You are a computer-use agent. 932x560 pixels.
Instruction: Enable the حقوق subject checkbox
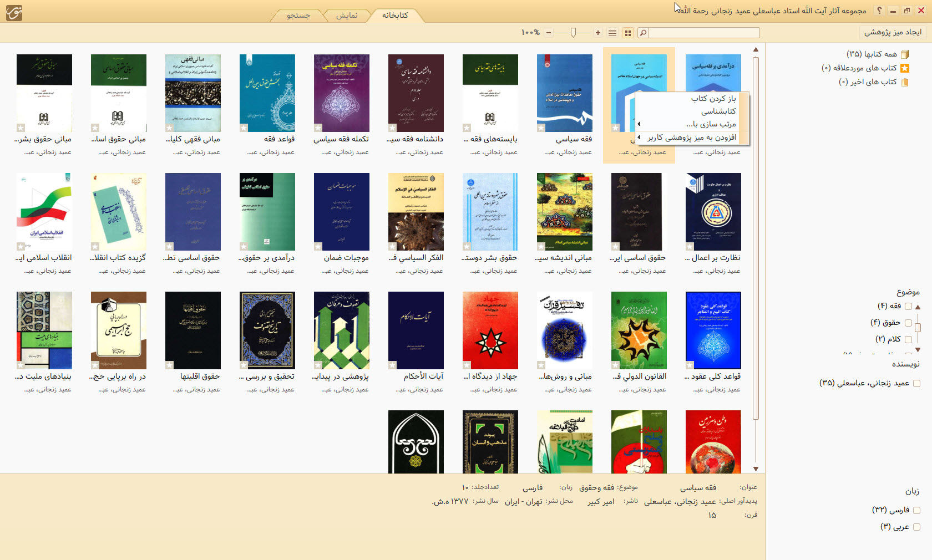pyautogui.click(x=908, y=323)
